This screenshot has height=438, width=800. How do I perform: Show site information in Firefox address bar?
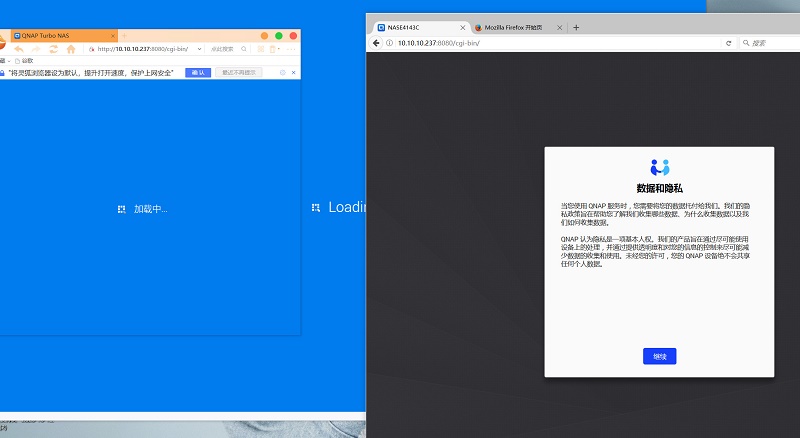389,43
